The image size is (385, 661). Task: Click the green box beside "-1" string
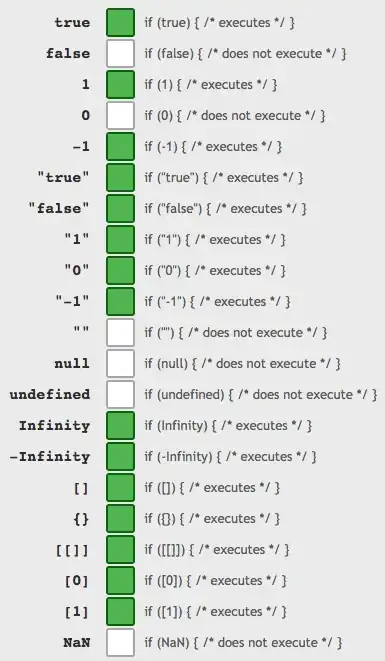[x=121, y=301]
